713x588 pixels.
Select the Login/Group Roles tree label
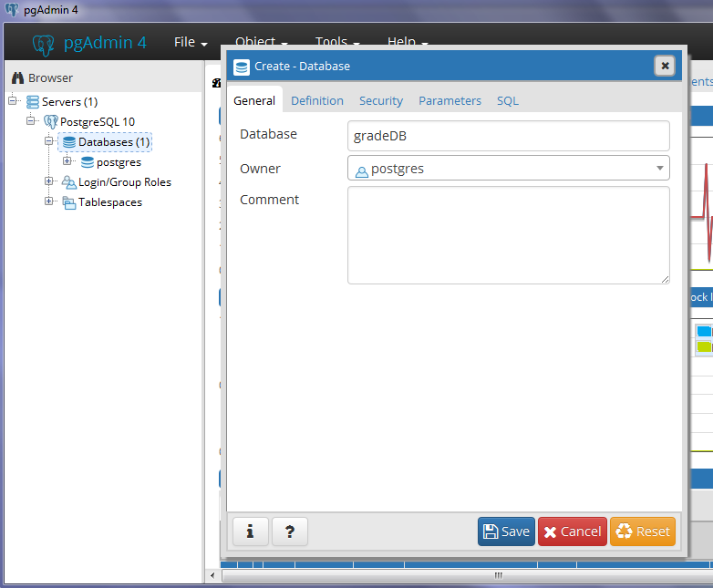125,182
